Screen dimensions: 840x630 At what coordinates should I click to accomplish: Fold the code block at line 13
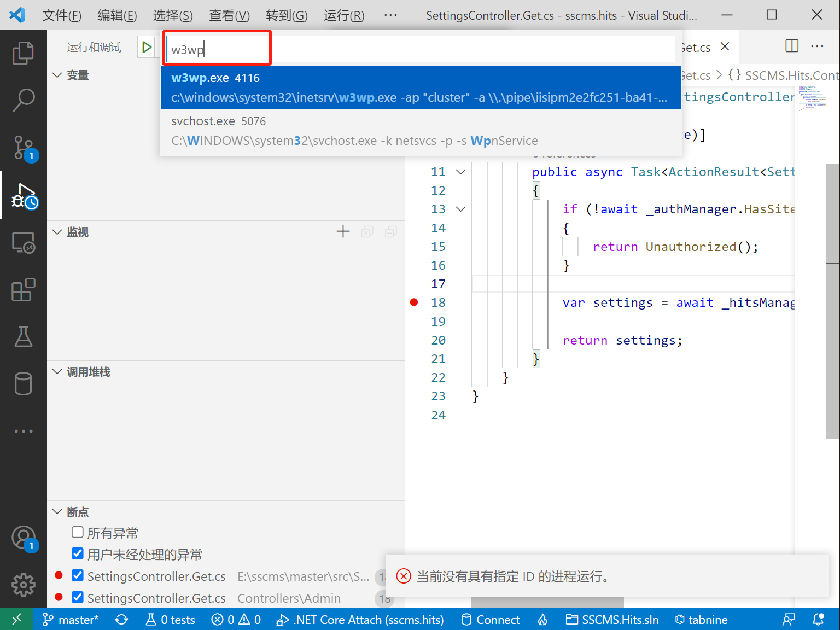click(x=461, y=209)
